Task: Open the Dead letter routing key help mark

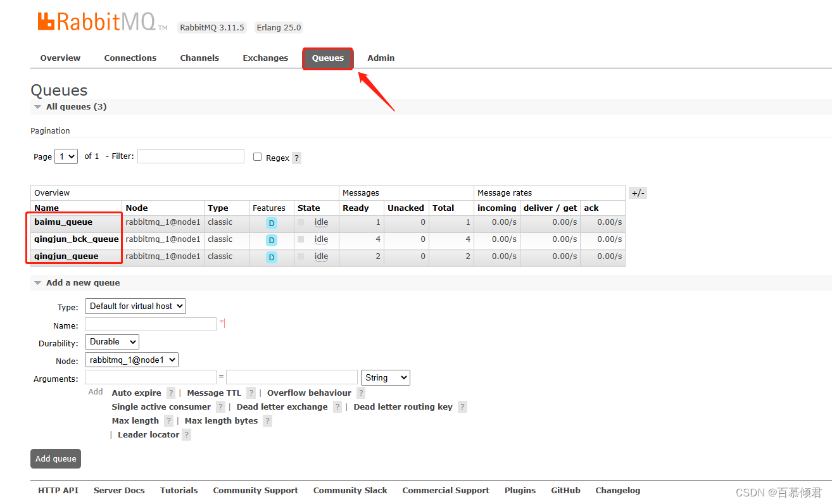Action: [x=462, y=407]
